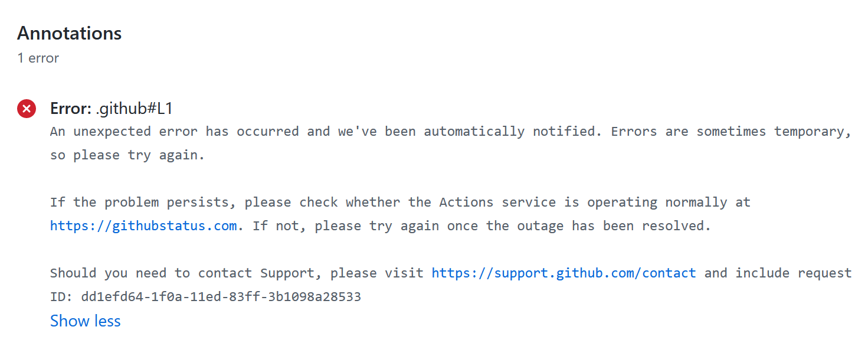
Task: Click https://support.github.com/contact hyperlink
Action: coord(564,273)
